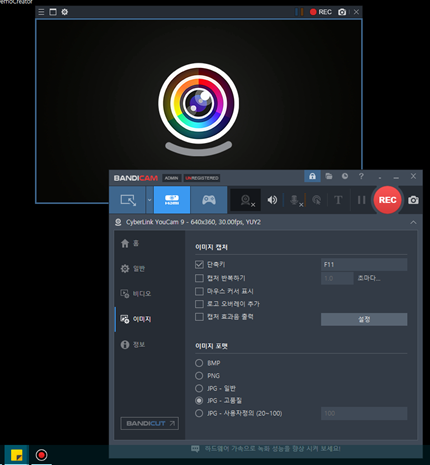430x465 pixels.
Task: Select the PNG image format
Action: (199, 376)
